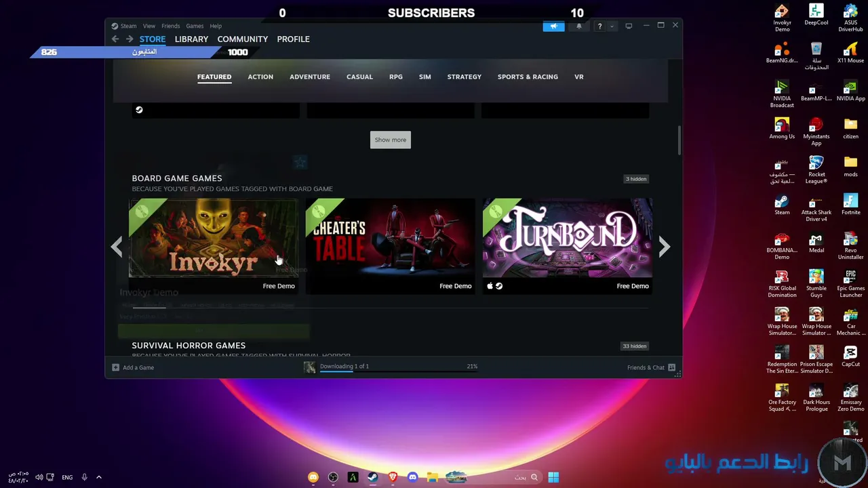The height and width of the screenshot is (488, 868).
Task: Show next board game carousel items
Action: click(665, 247)
